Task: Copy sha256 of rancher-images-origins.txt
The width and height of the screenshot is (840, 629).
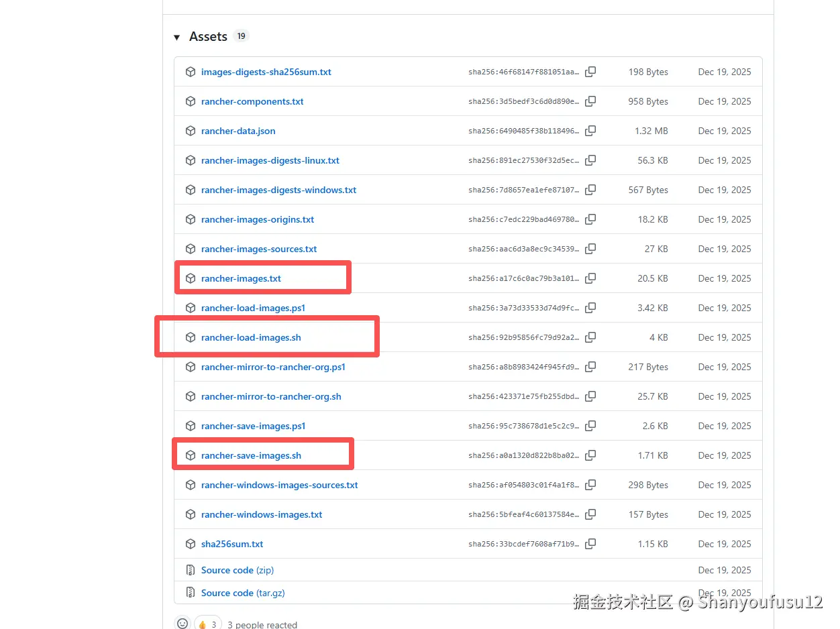Action: coord(590,219)
